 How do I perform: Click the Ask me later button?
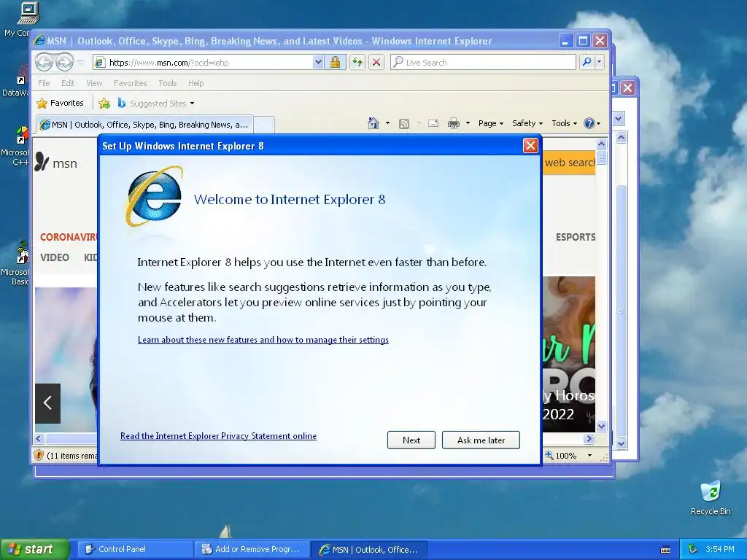click(x=481, y=440)
